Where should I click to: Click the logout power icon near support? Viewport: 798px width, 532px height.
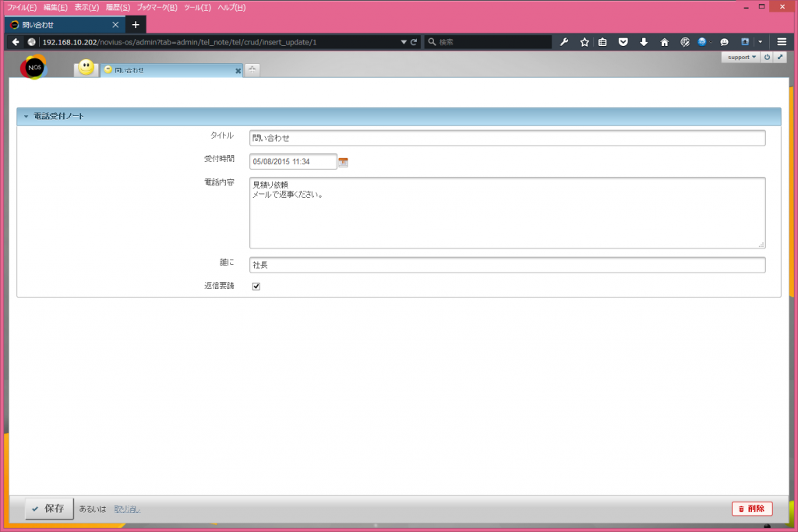(x=767, y=56)
